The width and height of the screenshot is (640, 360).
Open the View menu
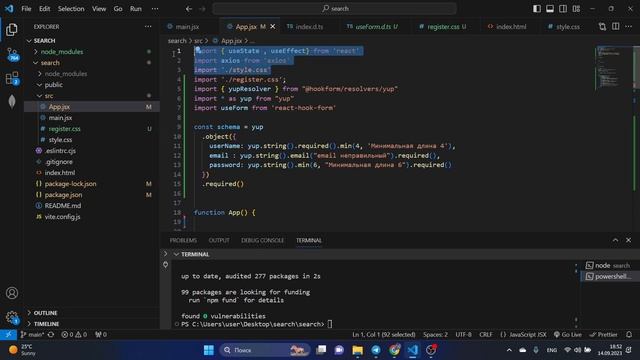coord(99,9)
